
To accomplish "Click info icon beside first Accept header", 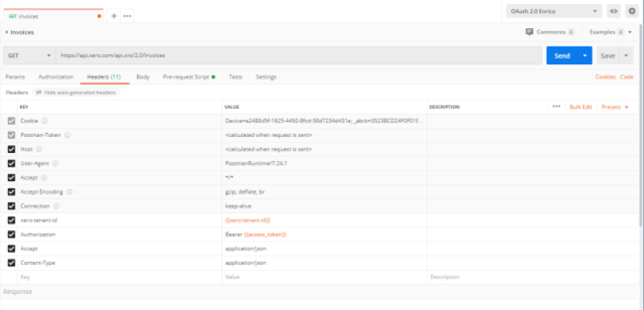I will [44, 178].
